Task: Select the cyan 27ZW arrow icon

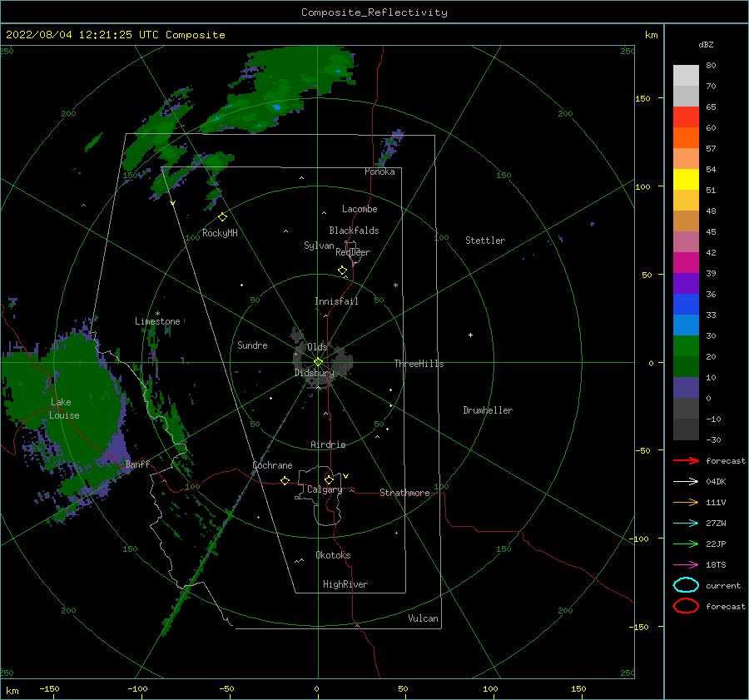Action: coord(686,524)
